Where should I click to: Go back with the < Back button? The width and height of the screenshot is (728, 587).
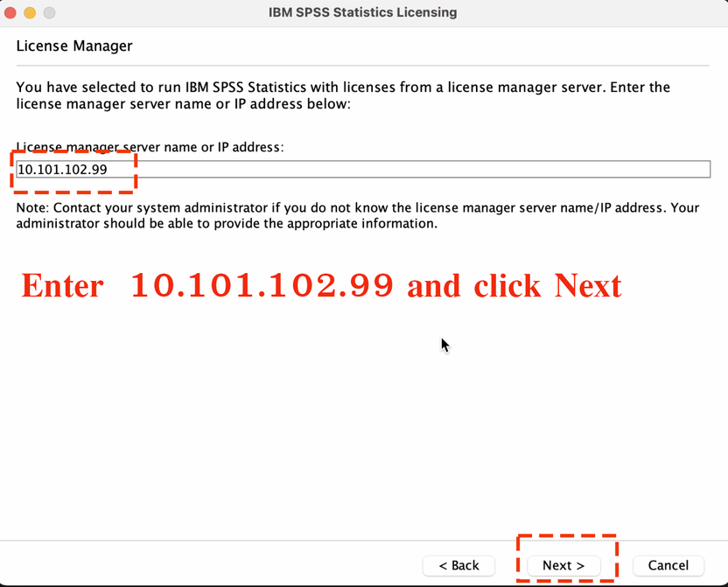458,566
